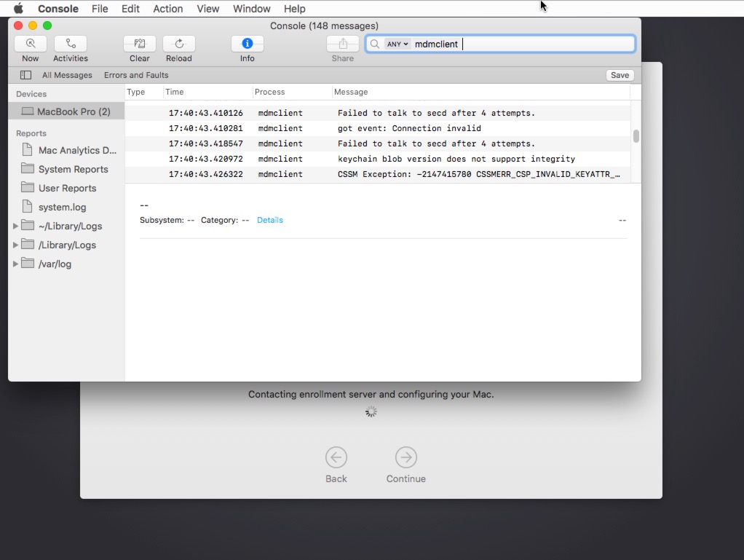Toggle the Info inspector icon
The image size is (744, 560).
pyautogui.click(x=248, y=44)
